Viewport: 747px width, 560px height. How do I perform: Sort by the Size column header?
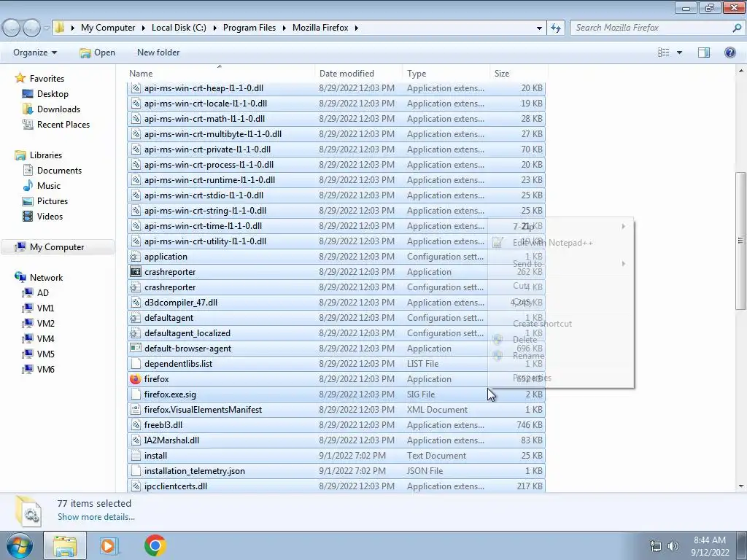pos(519,74)
